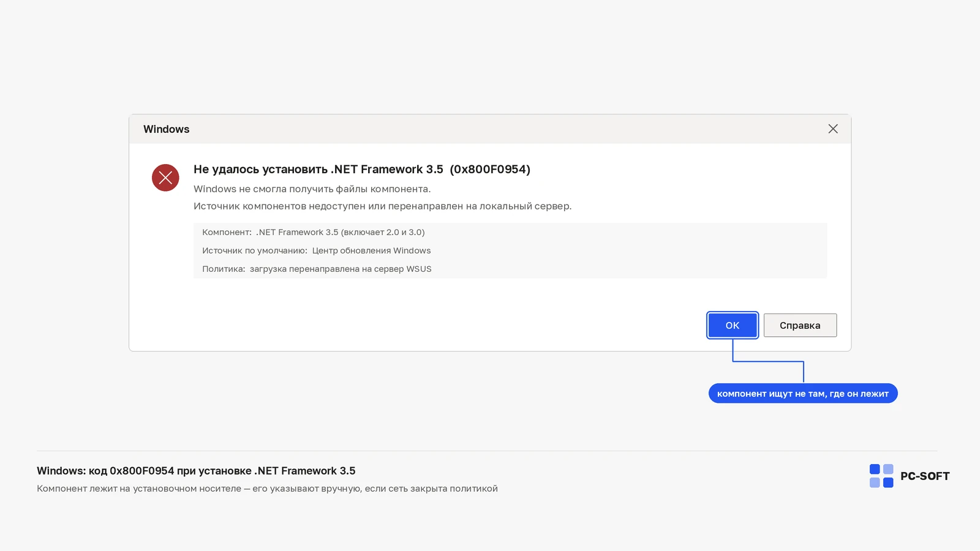This screenshot has height=551, width=980.
Task: Select the error heading with code 0x800F0954
Action: coord(362,169)
